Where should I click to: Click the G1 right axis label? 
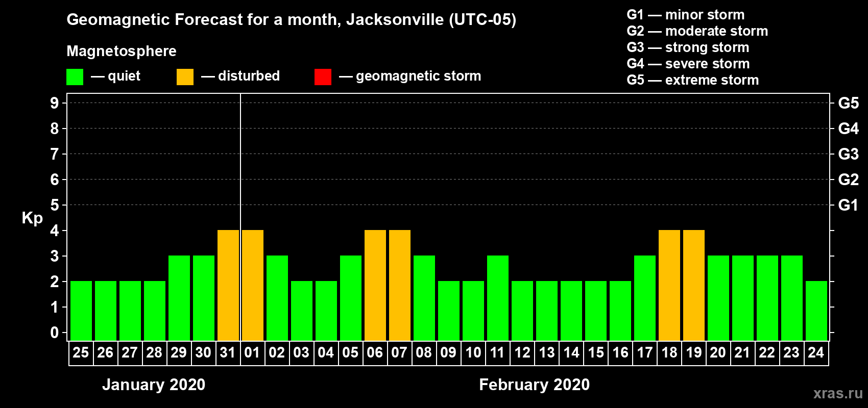(849, 205)
